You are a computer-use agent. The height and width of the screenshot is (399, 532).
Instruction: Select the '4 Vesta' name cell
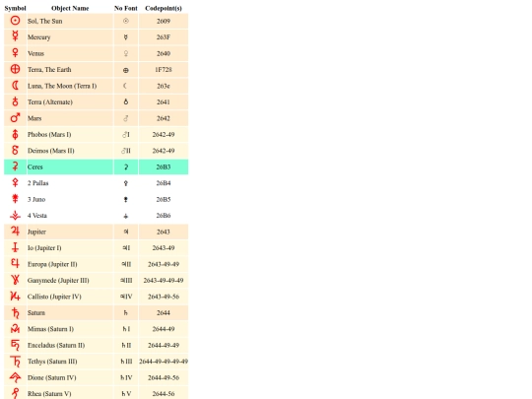tap(70, 216)
